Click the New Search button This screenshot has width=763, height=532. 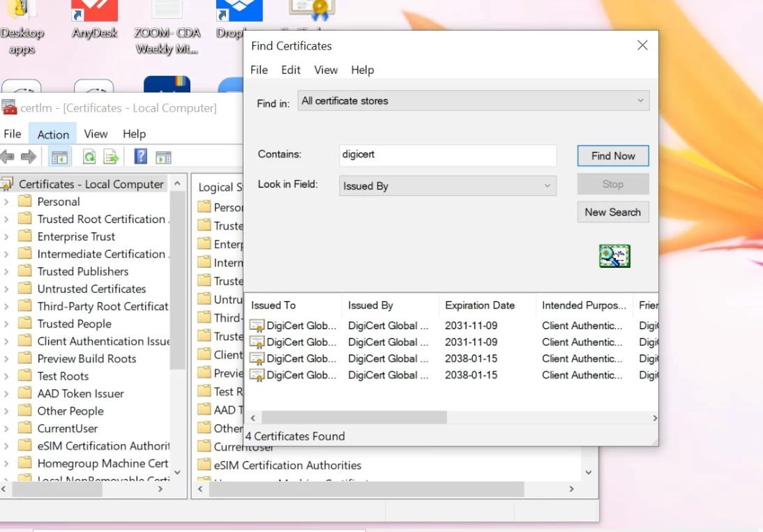[613, 212]
